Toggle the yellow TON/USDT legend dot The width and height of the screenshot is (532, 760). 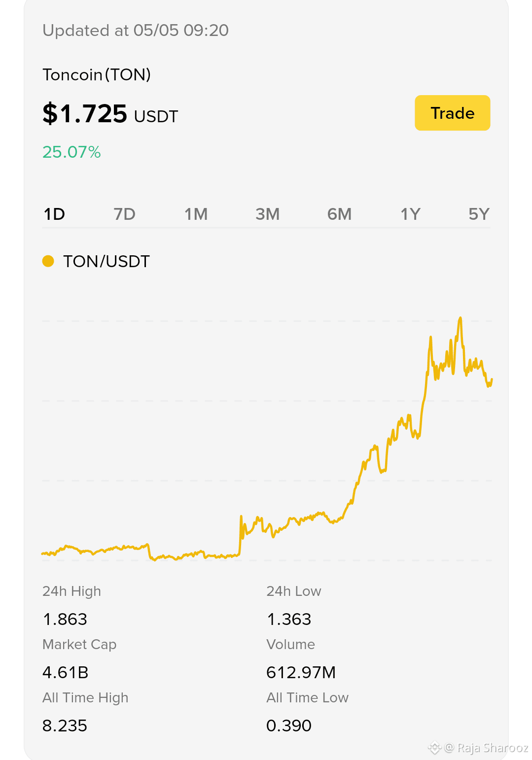click(48, 261)
